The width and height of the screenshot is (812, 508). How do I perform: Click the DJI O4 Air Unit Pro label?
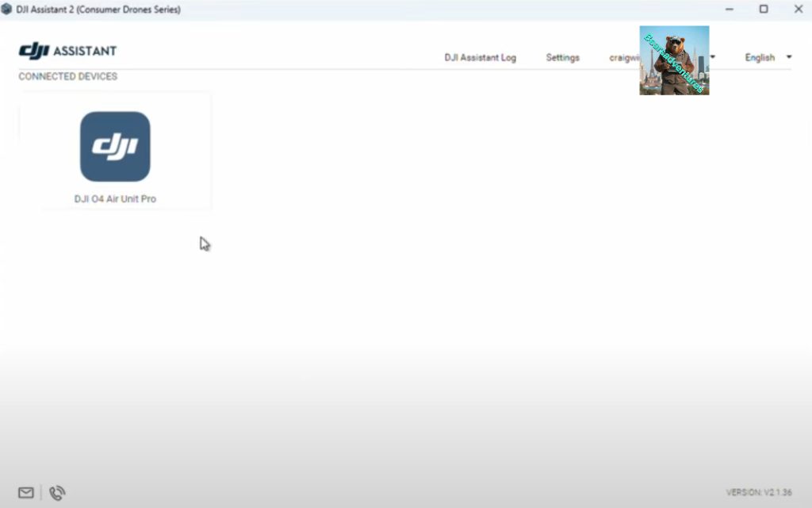(115, 199)
